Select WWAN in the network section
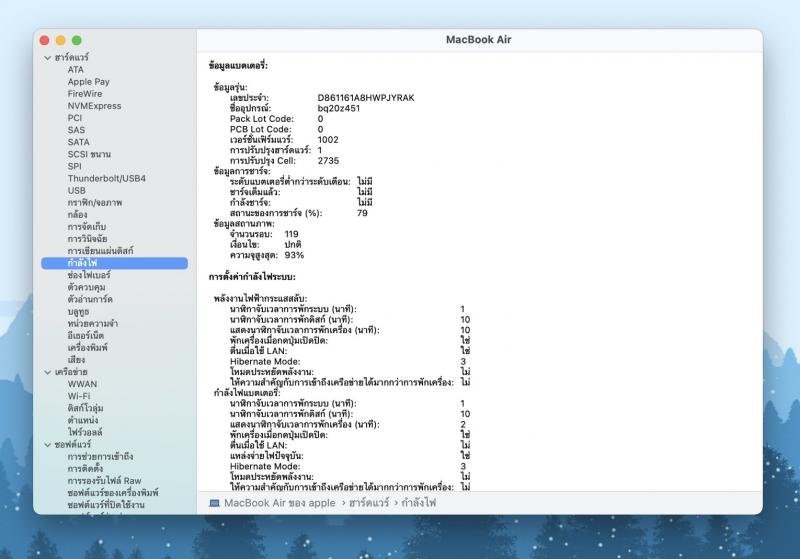The image size is (800, 559). click(x=82, y=383)
